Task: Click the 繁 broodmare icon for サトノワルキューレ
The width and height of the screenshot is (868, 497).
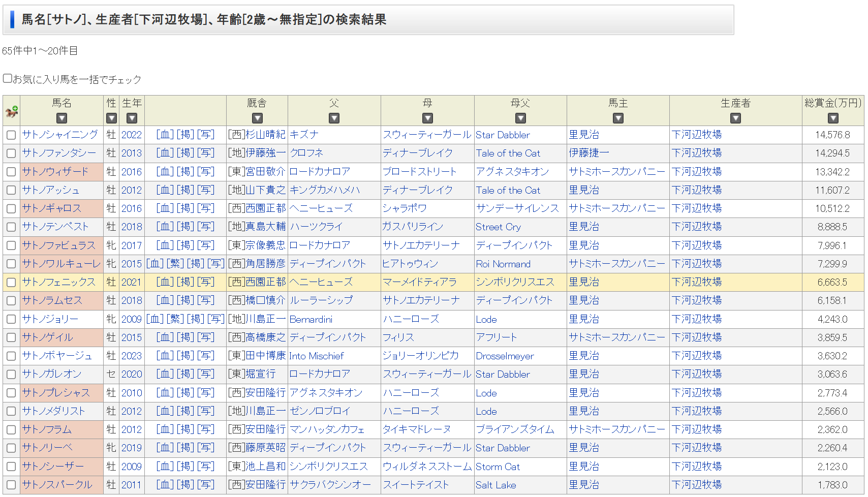Action: [175, 264]
